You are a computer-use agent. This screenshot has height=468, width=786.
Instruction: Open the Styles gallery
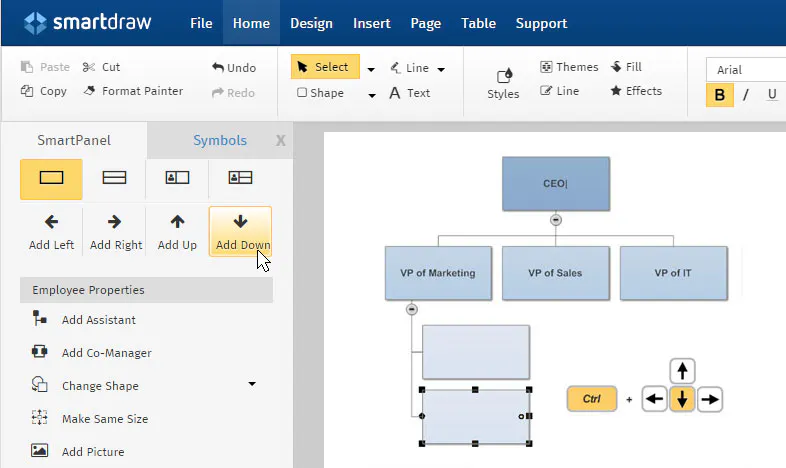point(503,83)
